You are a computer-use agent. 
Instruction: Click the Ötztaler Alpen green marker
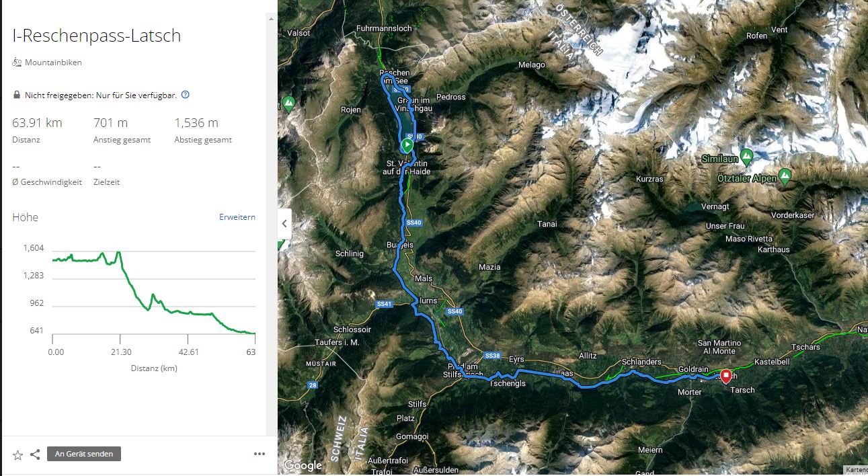tap(784, 176)
